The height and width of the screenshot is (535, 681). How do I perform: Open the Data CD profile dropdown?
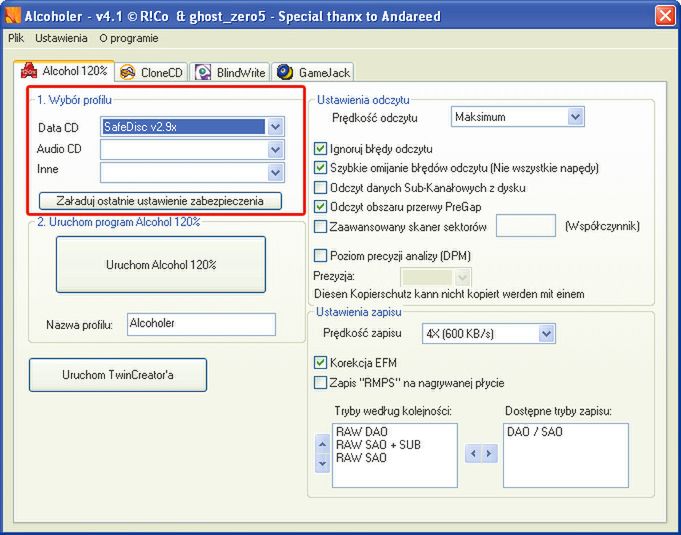tap(275, 127)
